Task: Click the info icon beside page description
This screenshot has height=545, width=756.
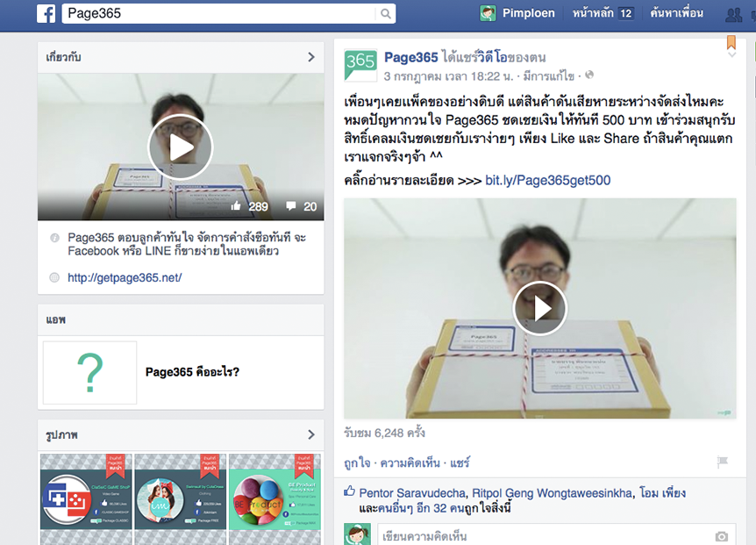Action: (54, 238)
